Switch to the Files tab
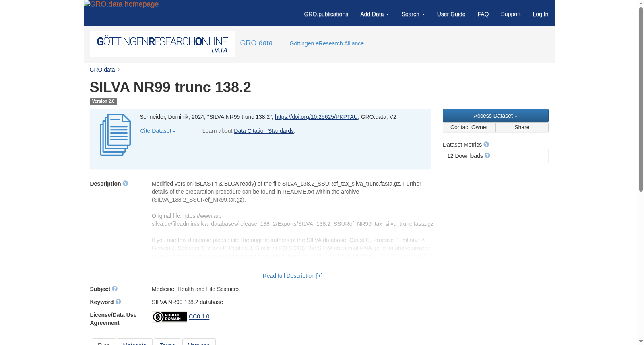The width and height of the screenshot is (644, 345). [104, 342]
